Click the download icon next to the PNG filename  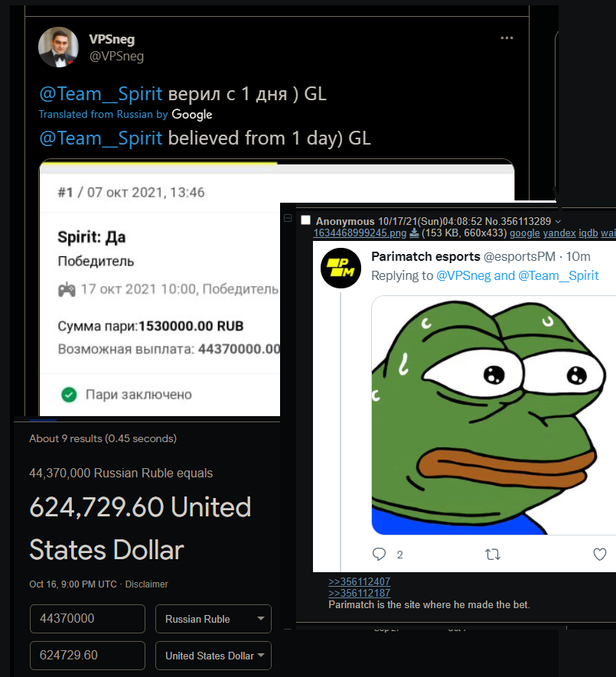(x=414, y=233)
